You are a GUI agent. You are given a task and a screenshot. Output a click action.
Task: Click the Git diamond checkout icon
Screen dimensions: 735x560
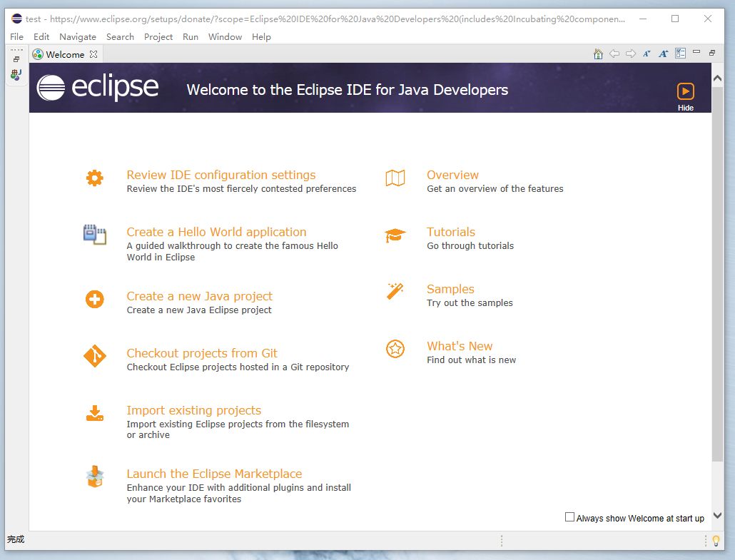pos(95,356)
